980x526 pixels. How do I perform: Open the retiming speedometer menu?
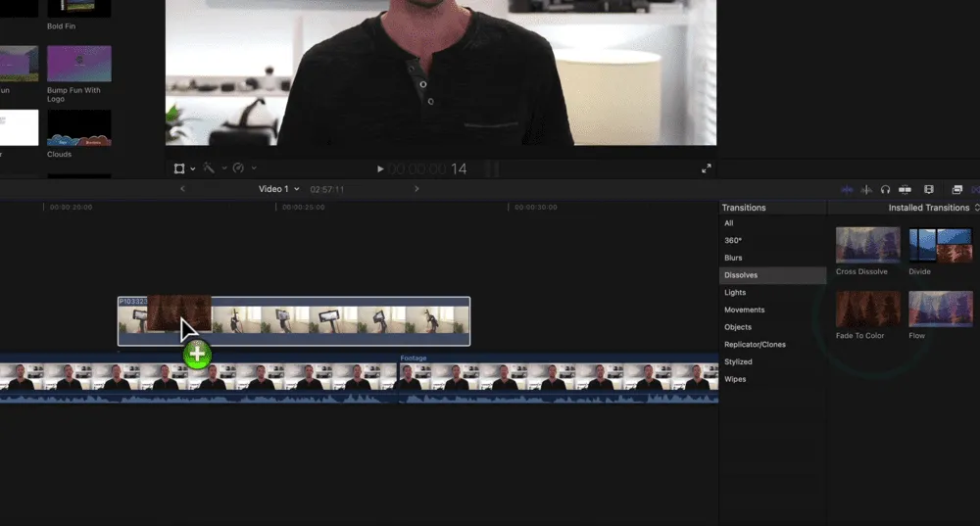click(239, 168)
